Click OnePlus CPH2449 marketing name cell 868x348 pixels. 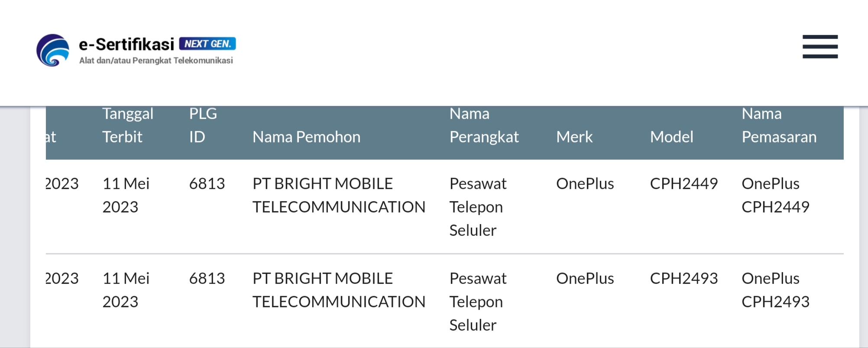coord(775,195)
